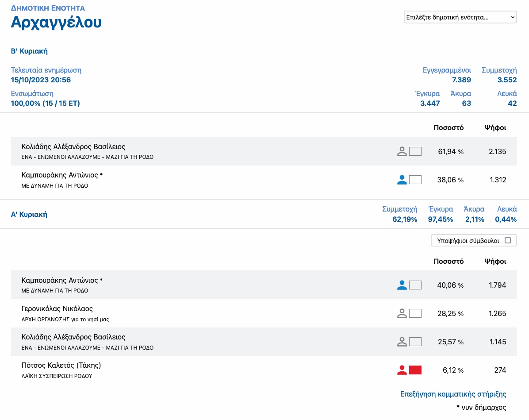The image size is (529, 420).
Task: Click red party color box for Πότσος Καλετός
Action: pos(415,370)
